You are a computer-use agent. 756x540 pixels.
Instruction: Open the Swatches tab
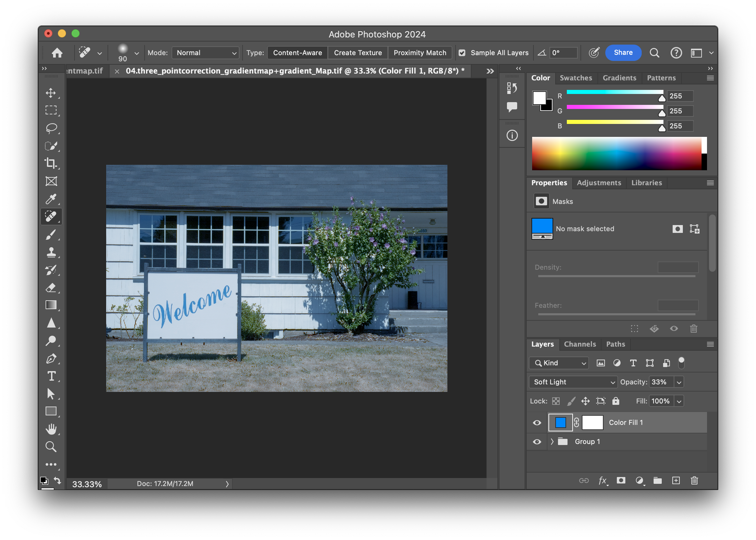[576, 78]
